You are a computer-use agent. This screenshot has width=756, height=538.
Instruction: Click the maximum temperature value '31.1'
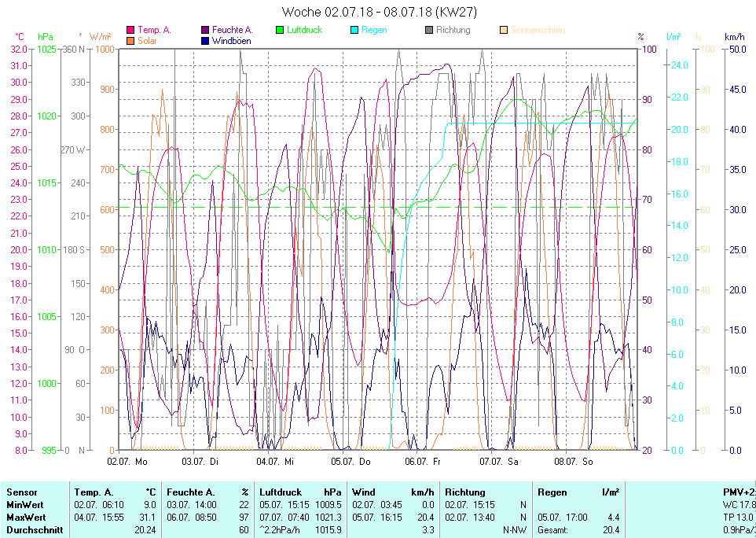[148, 518]
